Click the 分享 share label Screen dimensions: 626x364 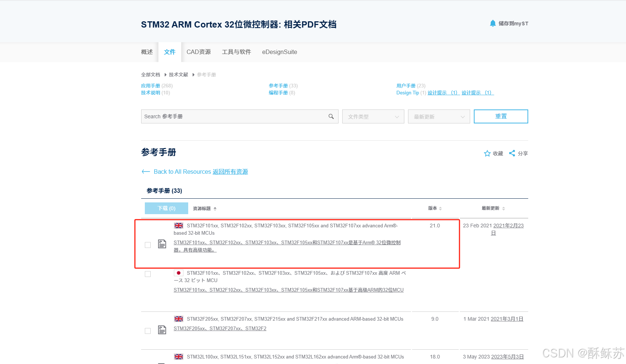(523, 154)
